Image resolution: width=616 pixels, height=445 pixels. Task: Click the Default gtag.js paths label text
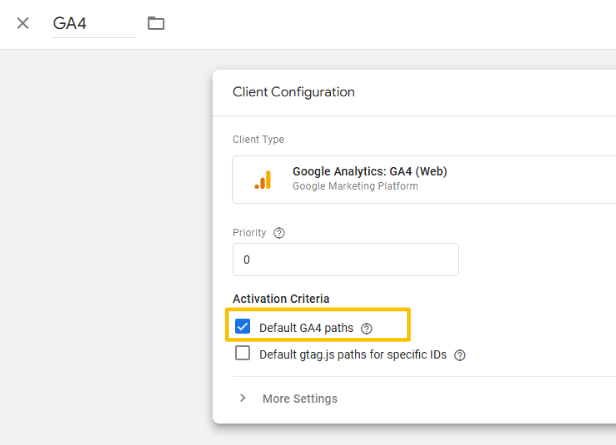(352, 355)
